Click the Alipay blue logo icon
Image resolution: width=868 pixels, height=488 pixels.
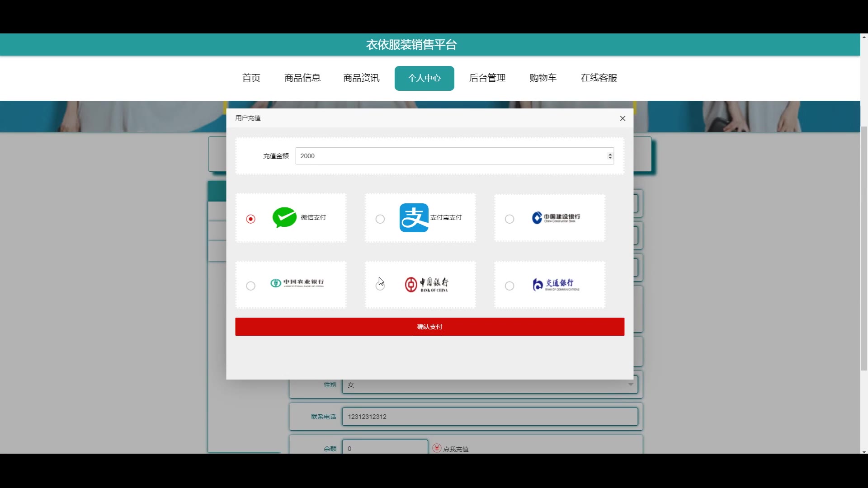(414, 218)
